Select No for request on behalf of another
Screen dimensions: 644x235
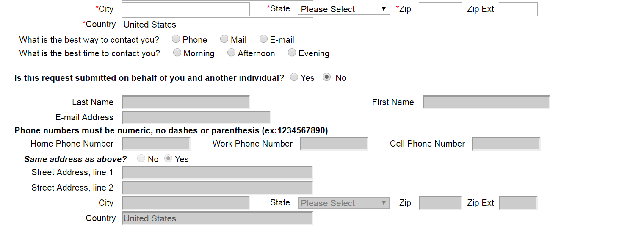tap(326, 77)
